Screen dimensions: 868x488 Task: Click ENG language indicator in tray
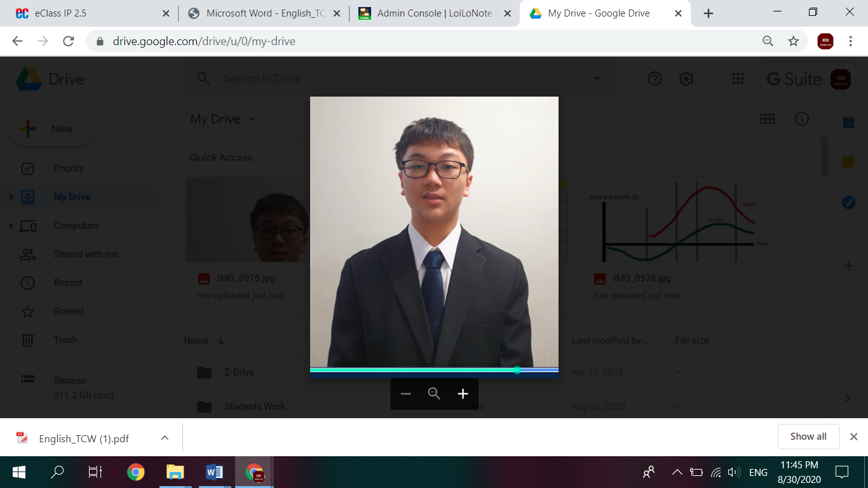coord(758,472)
